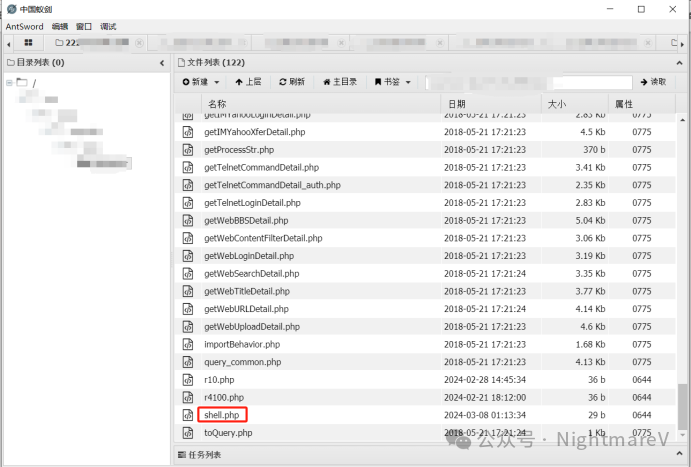Expand the 任务列表 panel
The height and width of the screenshot is (467, 691).
pyautogui.click(x=679, y=453)
